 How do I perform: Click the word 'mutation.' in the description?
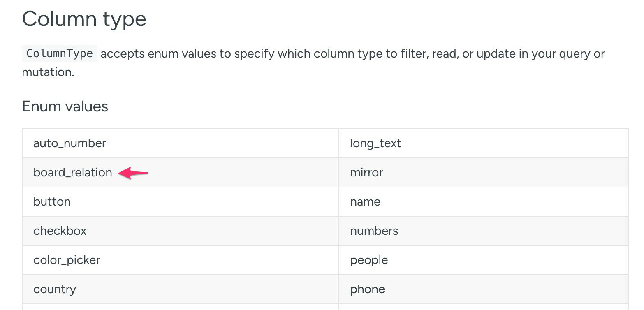click(48, 72)
